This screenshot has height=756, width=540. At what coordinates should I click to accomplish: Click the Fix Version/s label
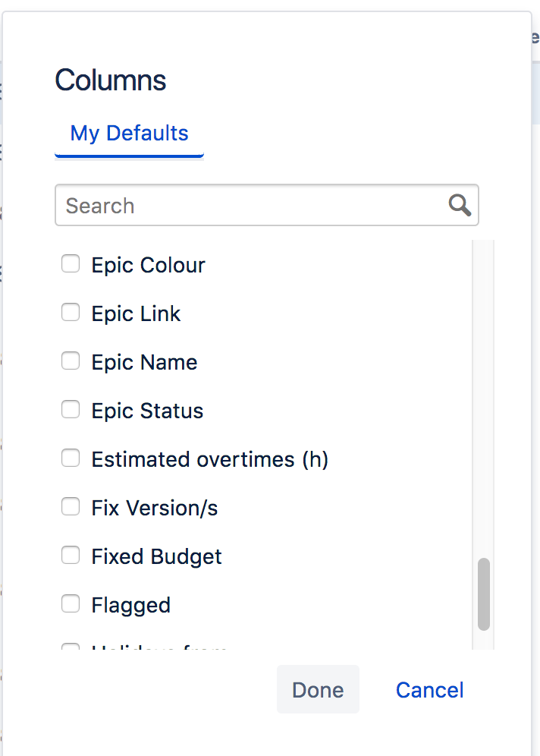(x=155, y=508)
